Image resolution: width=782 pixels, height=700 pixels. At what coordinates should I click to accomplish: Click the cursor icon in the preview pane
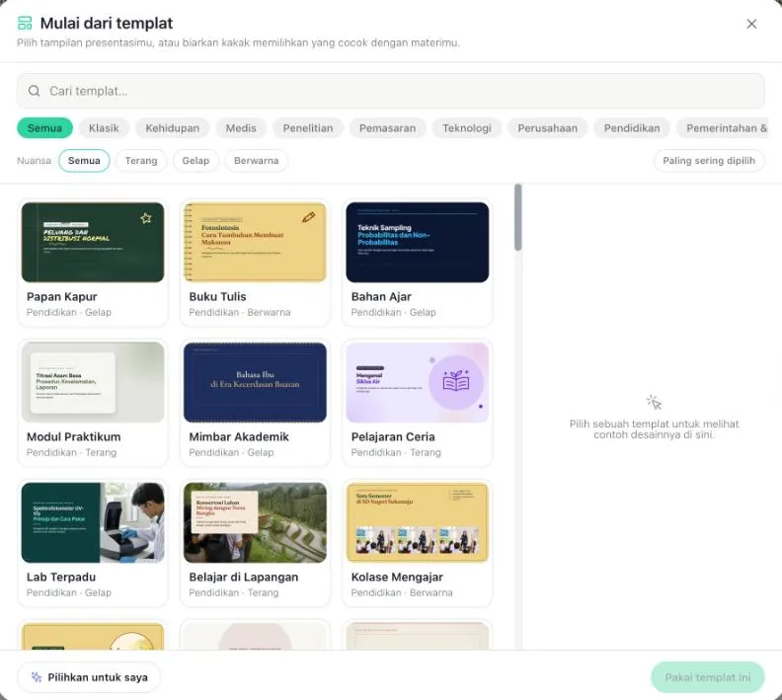tap(654, 402)
